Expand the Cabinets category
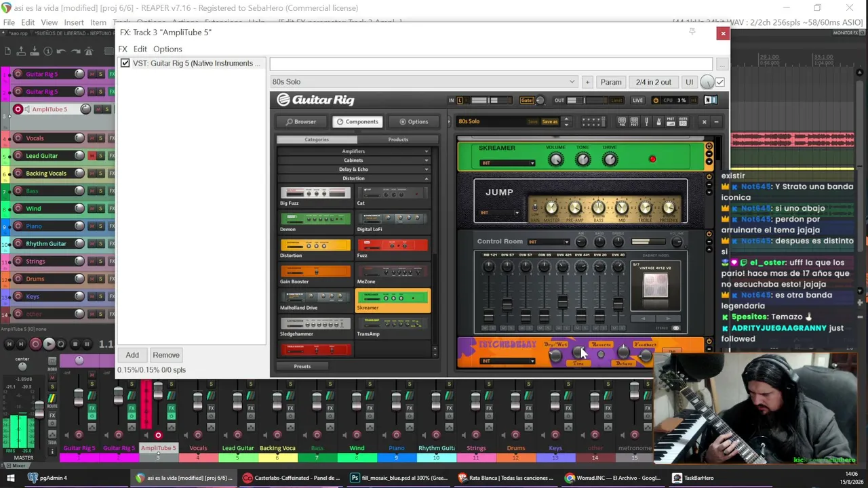Image resolution: width=868 pixels, height=488 pixels. pyautogui.click(x=353, y=160)
